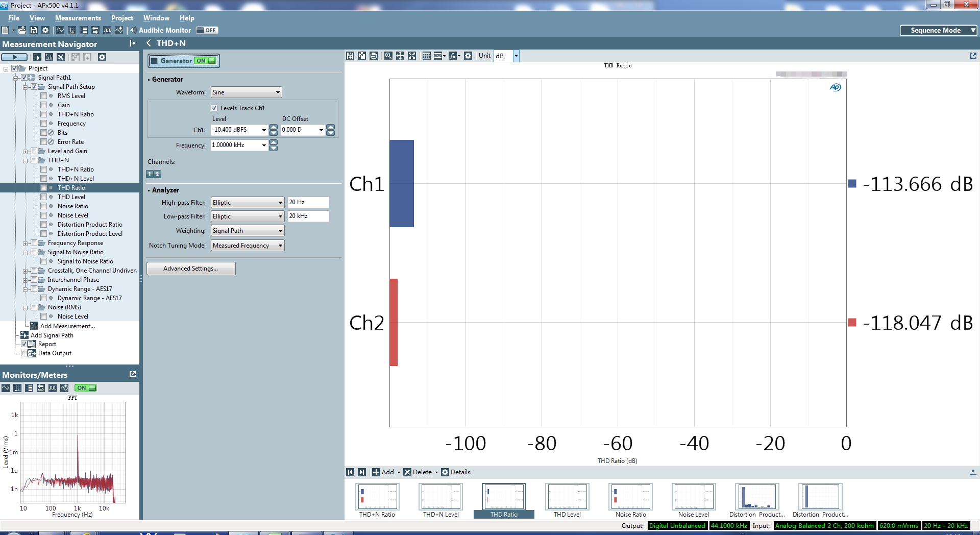Pop out the Monitors/Meters panel
The height and width of the screenshot is (535, 980).
coord(133,374)
